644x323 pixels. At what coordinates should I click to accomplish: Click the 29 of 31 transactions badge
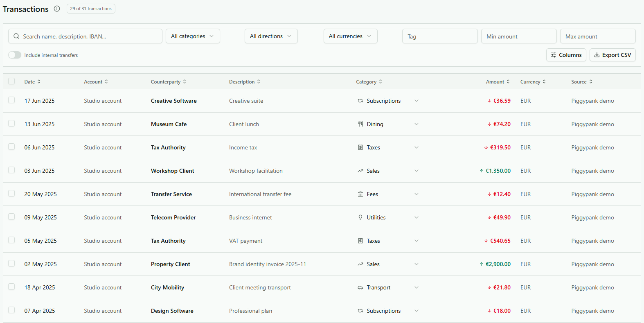91,9
